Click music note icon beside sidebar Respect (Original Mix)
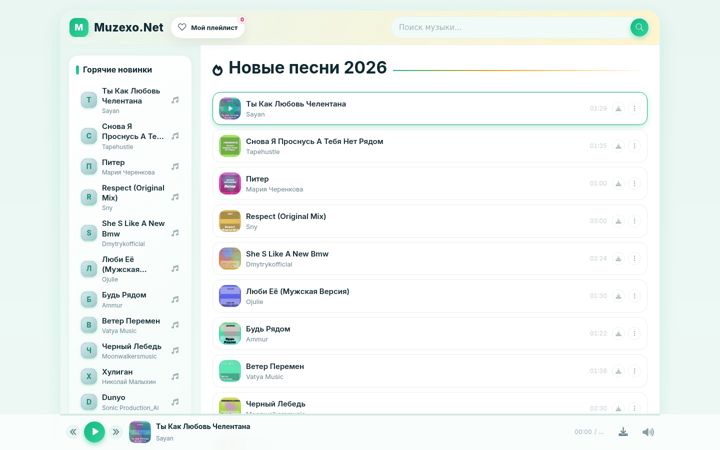Screen dimensions: 720x450 pyautogui.click(x=175, y=197)
